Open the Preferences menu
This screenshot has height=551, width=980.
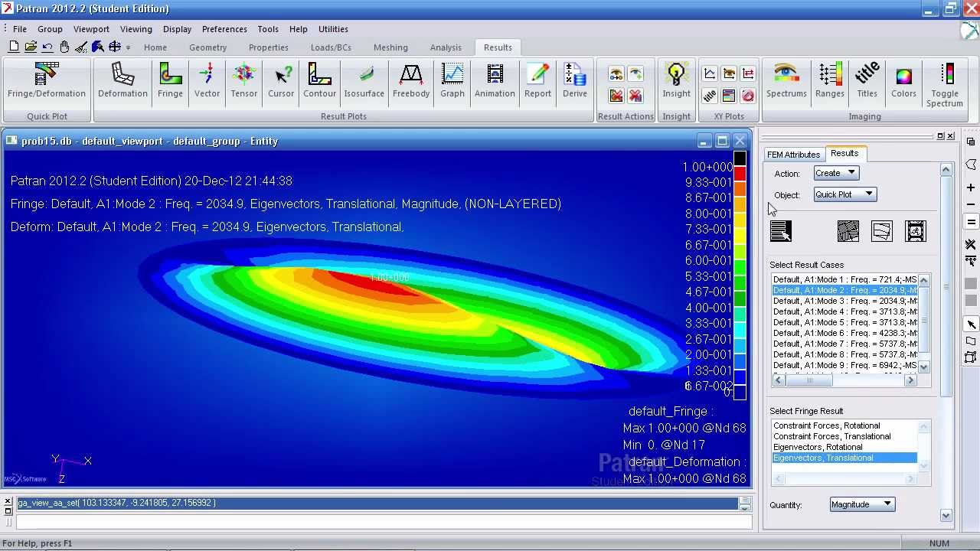(224, 29)
